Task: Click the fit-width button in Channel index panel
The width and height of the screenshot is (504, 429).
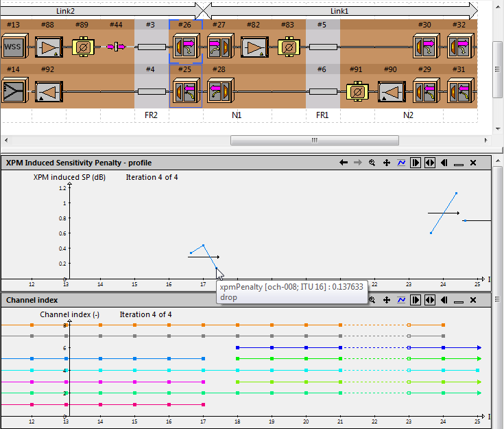Action: [x=430, y=300]
